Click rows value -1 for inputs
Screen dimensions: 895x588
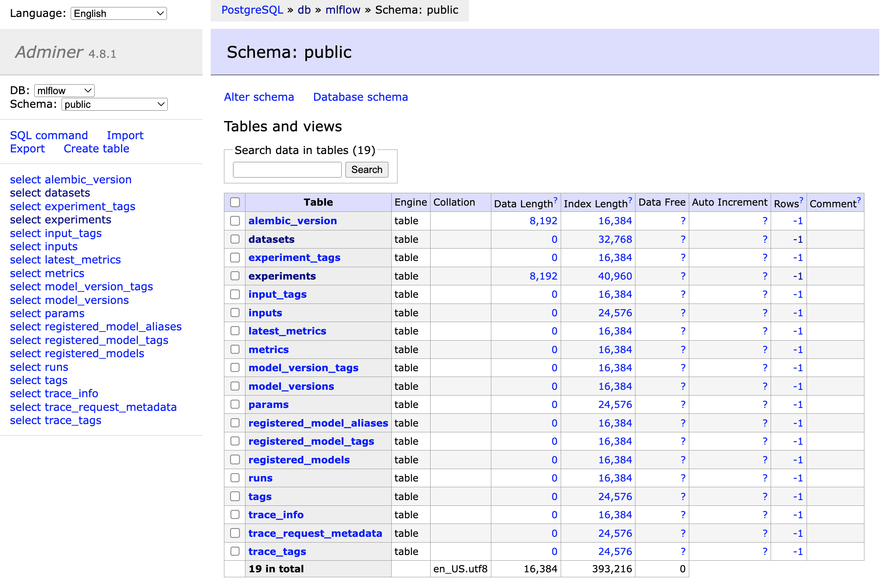[798, 313]
